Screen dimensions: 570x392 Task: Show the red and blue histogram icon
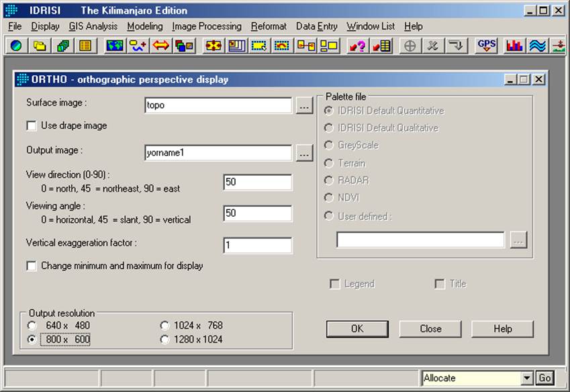click(514, 46)
